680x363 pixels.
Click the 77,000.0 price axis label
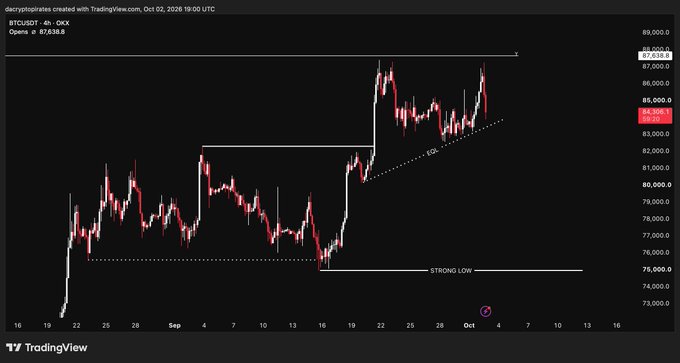(x=655, y=235)
